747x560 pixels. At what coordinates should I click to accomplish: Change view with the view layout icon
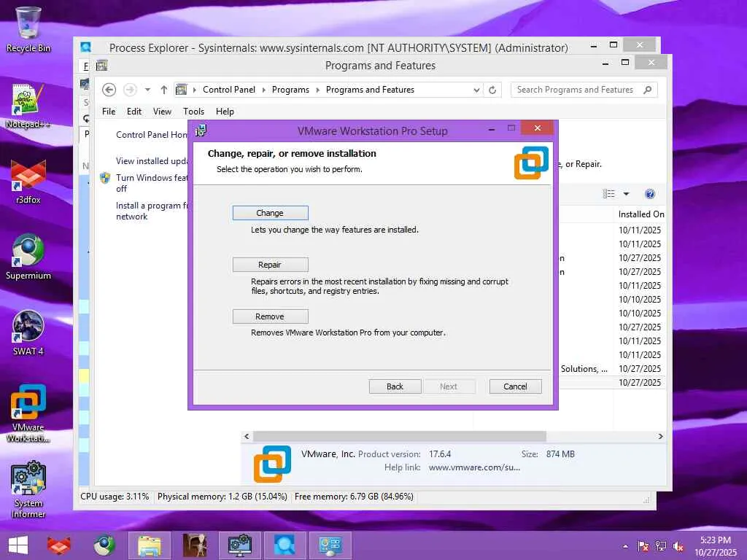click(609, 194)
